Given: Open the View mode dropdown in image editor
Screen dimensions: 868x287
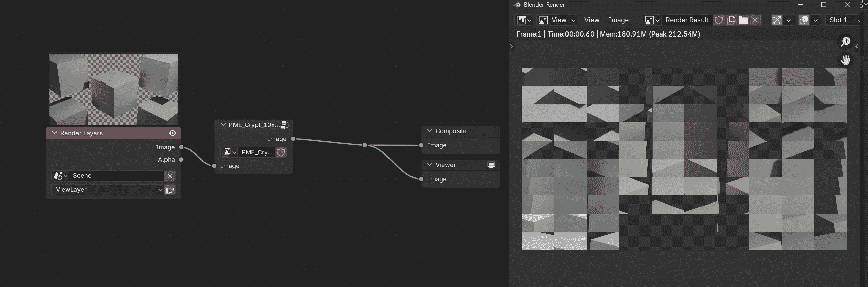Looking at the screenshot, I should coord(557,20).
